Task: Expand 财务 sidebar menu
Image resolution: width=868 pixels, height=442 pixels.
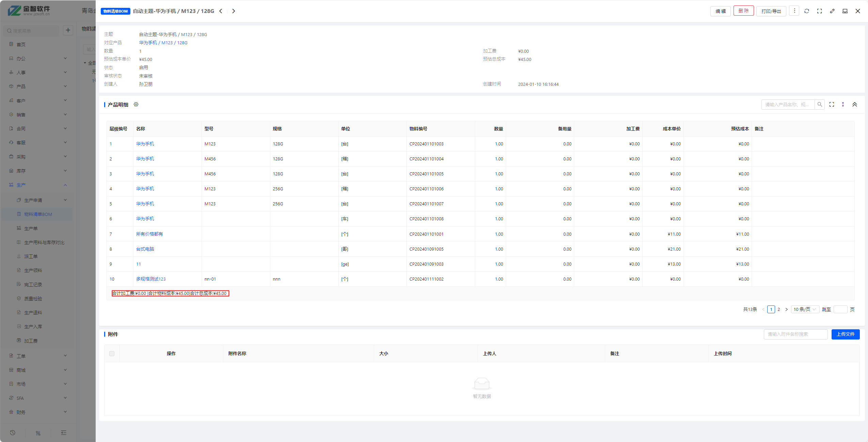Action: (37, 412)
